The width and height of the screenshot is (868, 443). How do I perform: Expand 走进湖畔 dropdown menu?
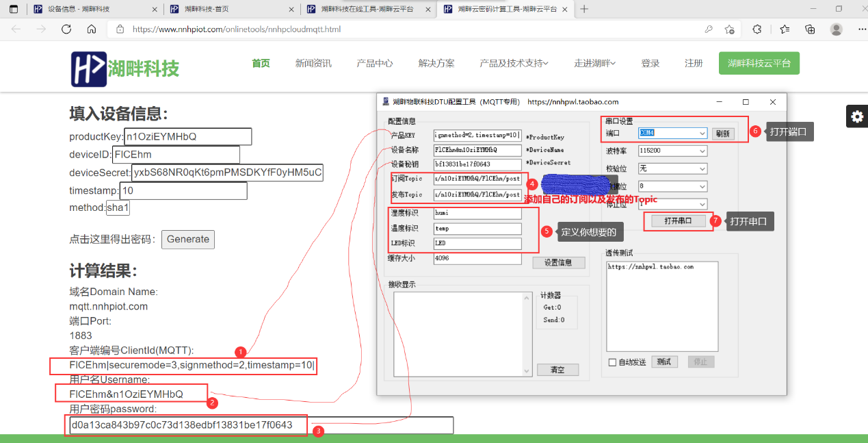(594, 63)
